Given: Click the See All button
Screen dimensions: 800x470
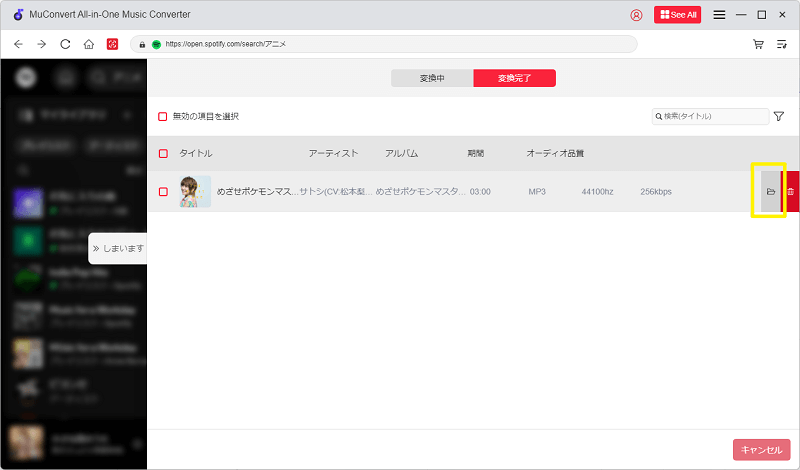Looking at the screenshot, I should point(678,15).
